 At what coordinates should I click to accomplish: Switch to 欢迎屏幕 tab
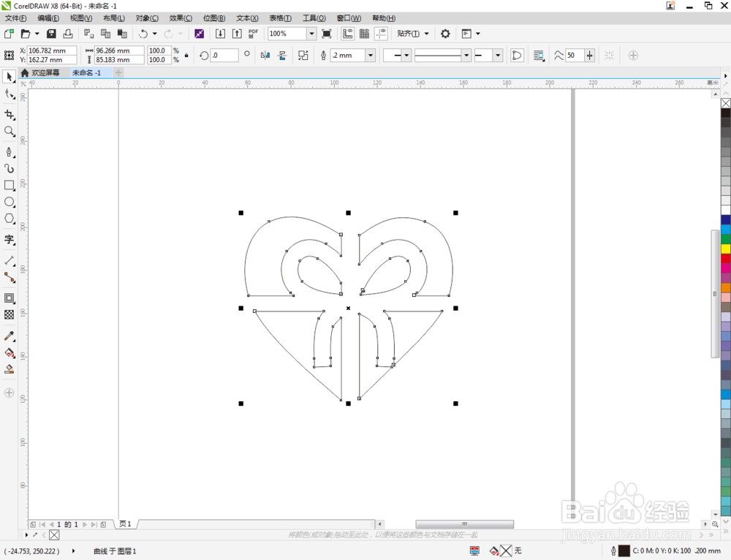tap(40, 72)
